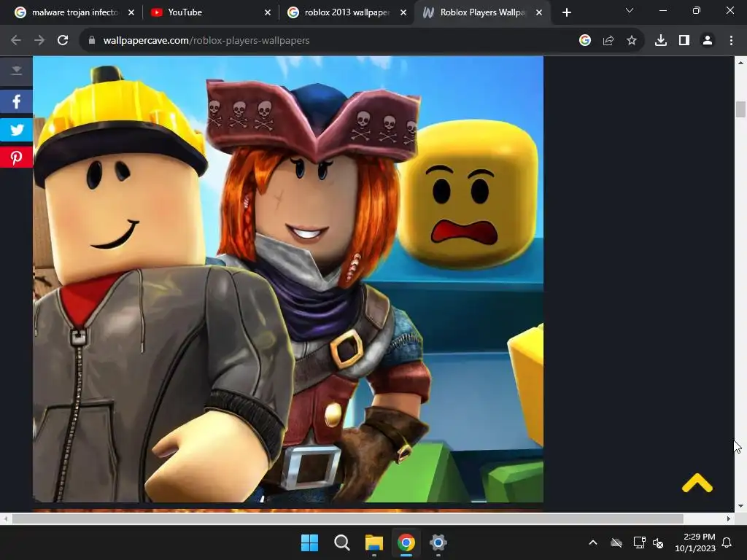Viewport: 747px width, 560px height.
Task: Close the roblox 2013 wallpaper tab
Action: [x=403, y=12]
